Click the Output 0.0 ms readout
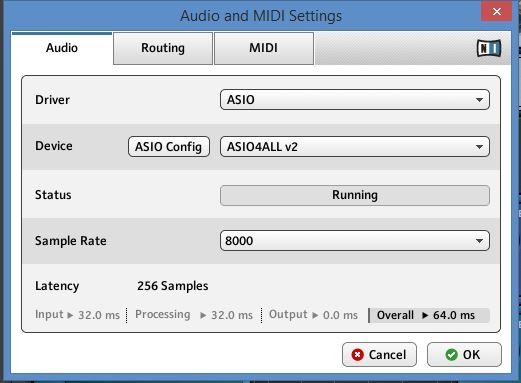This screenshot has width=521, height=383. 313,315
